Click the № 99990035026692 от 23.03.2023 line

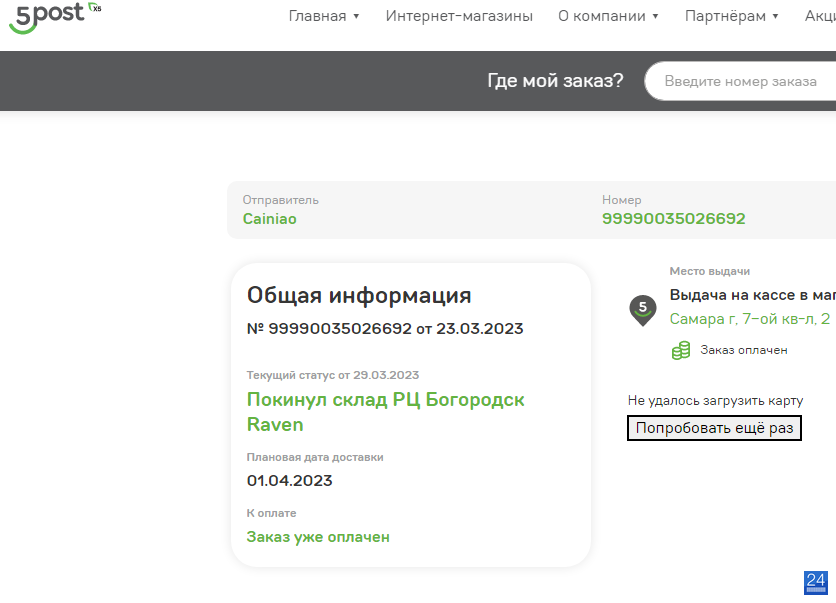pos(385,329)
